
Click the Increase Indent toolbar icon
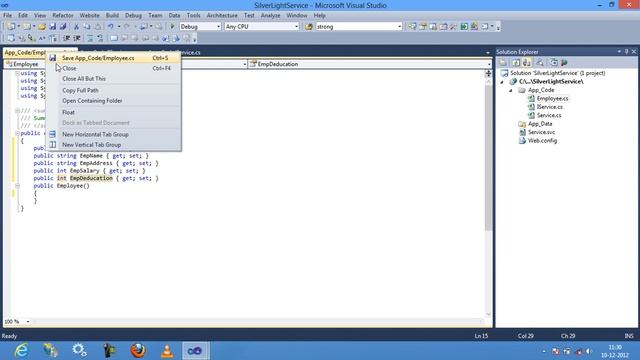coord(77,38)
